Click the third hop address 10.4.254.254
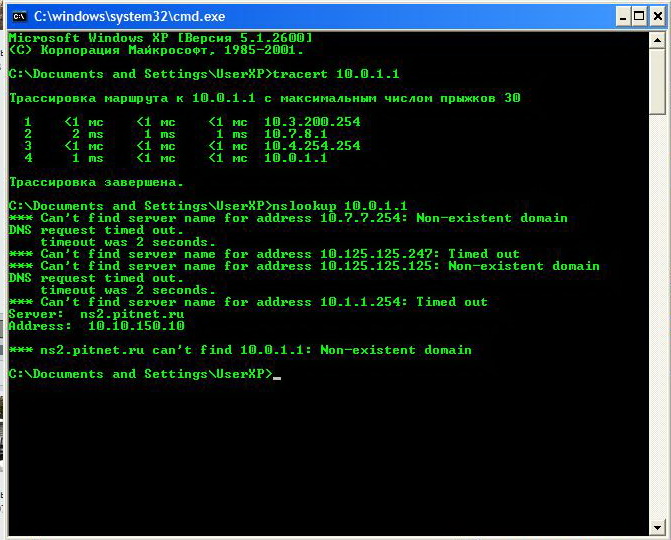The width and height of the screenshot is (671, 540). [312, 146]
